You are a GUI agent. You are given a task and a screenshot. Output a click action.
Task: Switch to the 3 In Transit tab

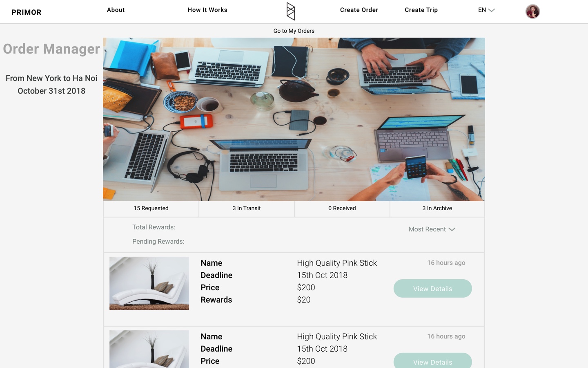[x=247, y=209]
